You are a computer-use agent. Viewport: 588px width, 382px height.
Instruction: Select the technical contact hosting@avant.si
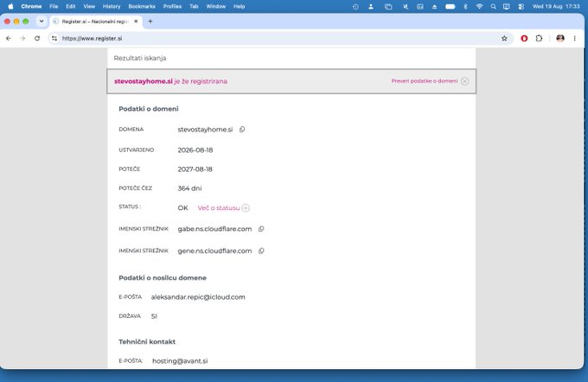[180, 361]
